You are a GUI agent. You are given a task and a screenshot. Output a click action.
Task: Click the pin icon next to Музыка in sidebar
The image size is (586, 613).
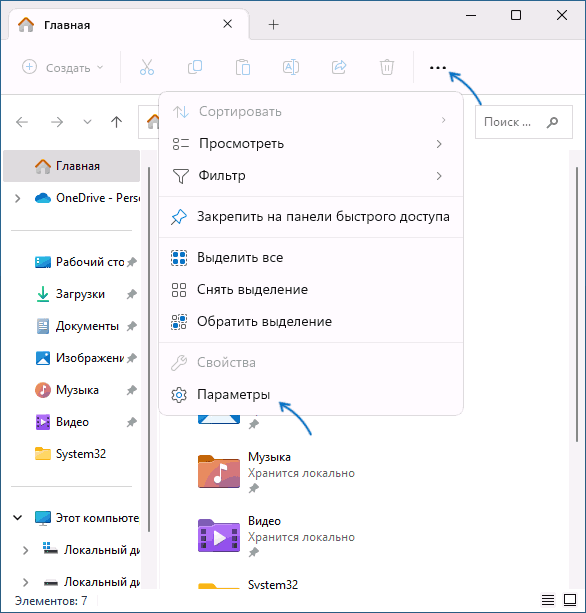[132, 391]
